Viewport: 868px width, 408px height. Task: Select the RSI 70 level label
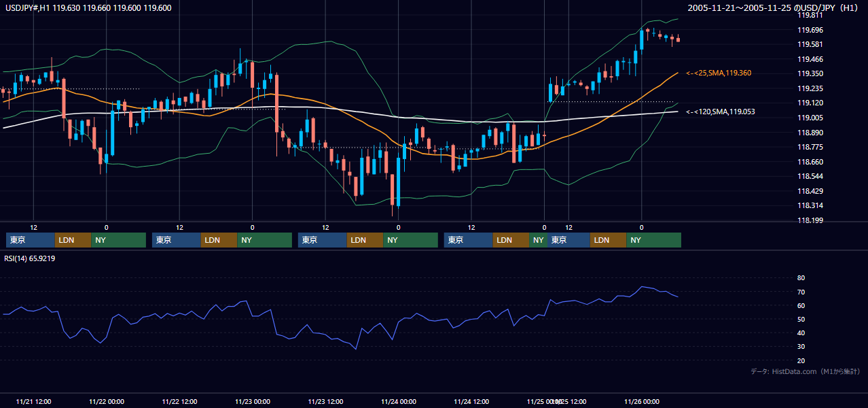click(x=801, y=292)
